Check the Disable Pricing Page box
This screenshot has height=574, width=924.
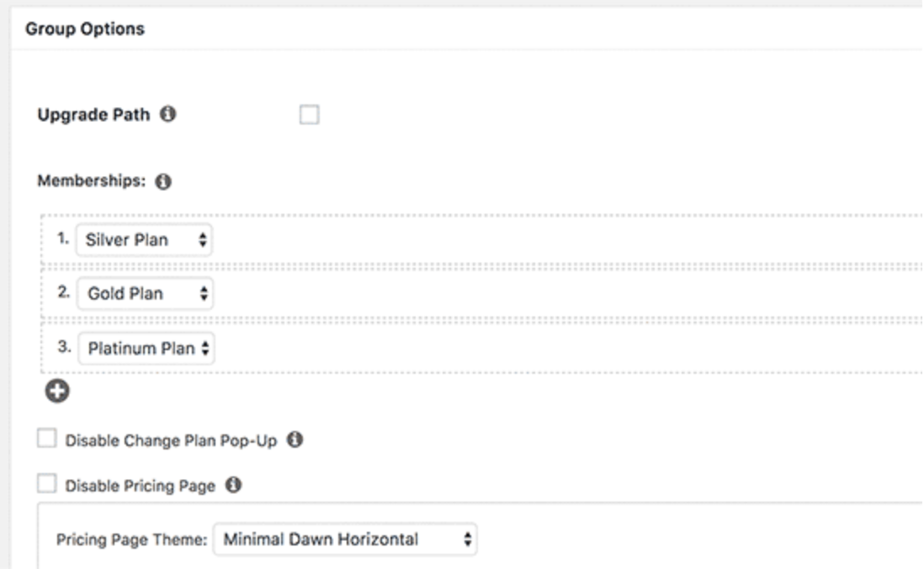tap(47, 485)
